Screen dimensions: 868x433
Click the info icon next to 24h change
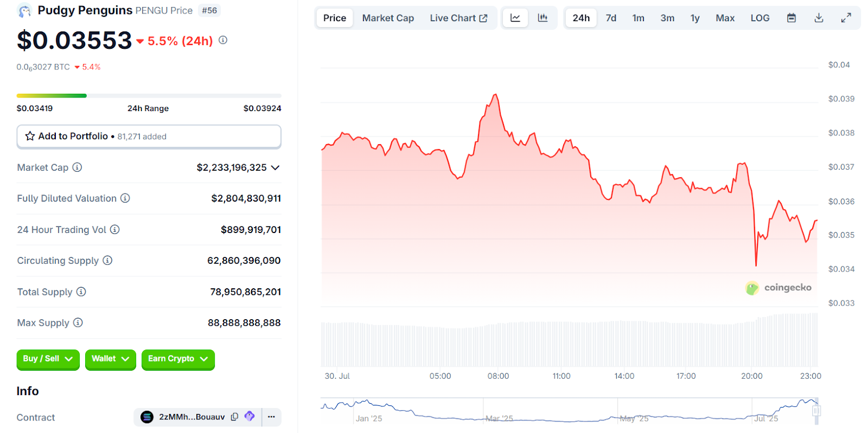pyautogui.click(x=223, y=40)
